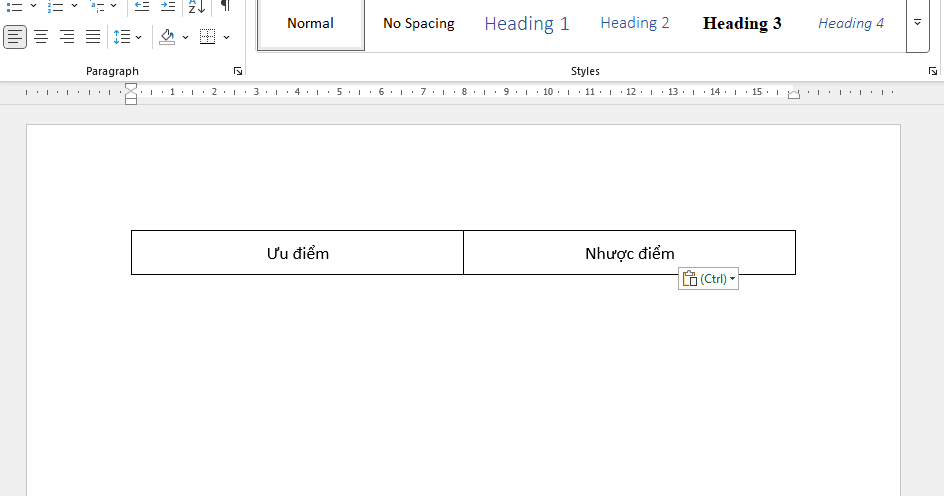This screenshot has height=496, width=944.
Task: Apply the No Spacing style
Action: (418, 23)
